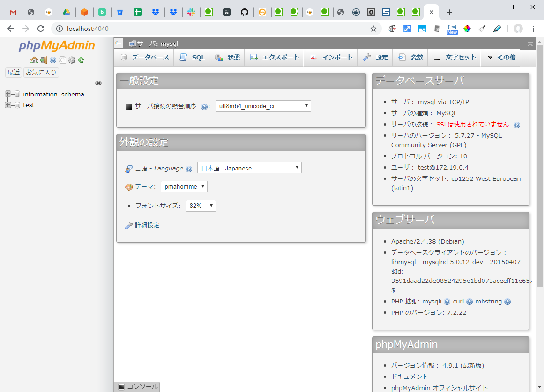Click the site info icon in address bar
The height and width of the screenshot is (392, 544).
click(x=60, y=29)
